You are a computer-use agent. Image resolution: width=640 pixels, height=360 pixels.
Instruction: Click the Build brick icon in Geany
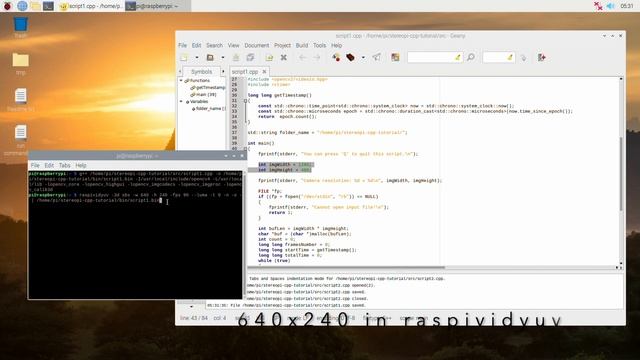[x=350, y=58]
